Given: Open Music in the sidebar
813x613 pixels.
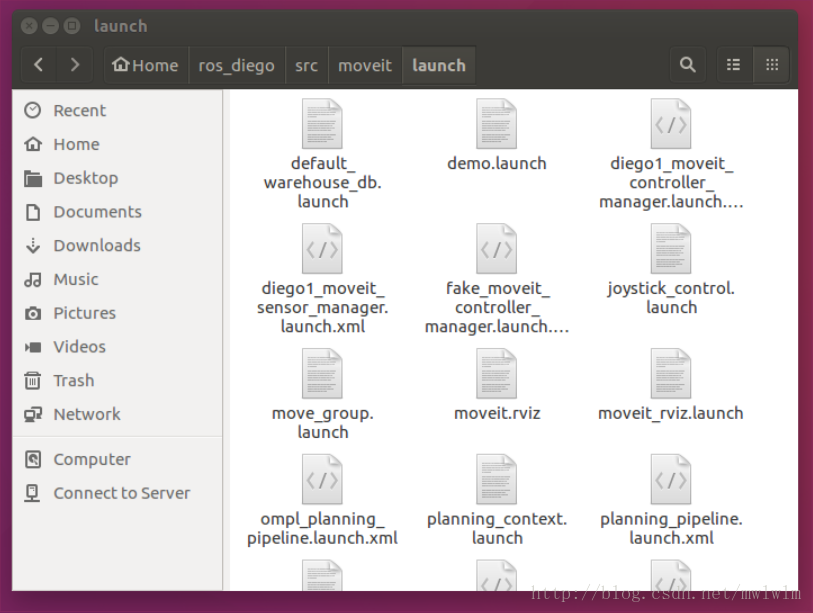Looking at the screenshot, I should click(118, 279).
